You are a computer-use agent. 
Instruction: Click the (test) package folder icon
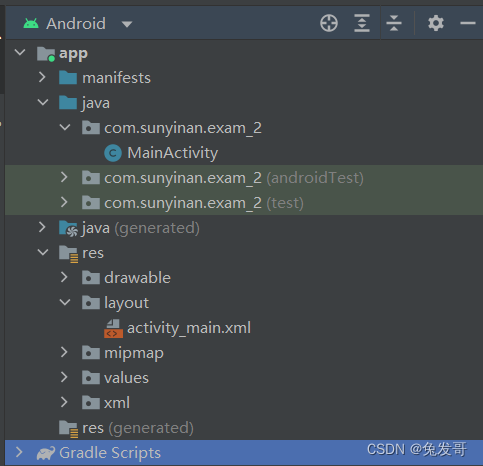(x=91, y=203)
